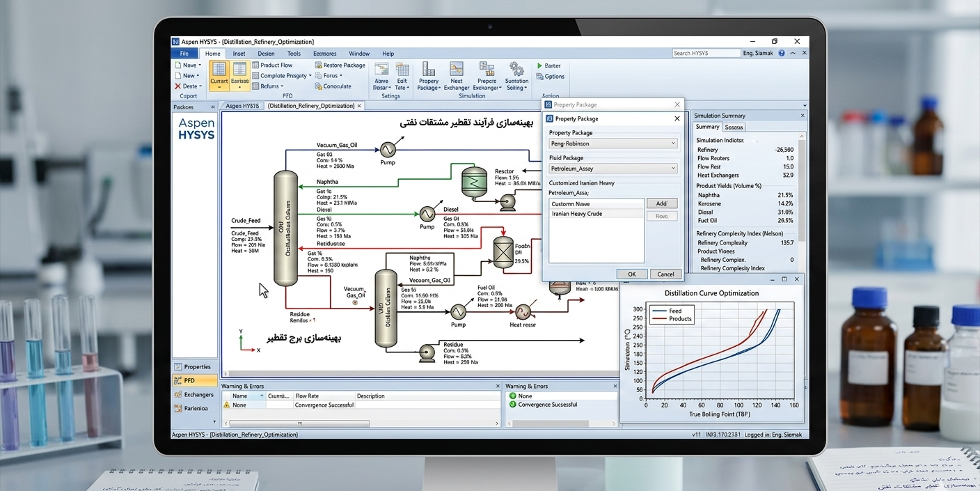
Task: Click the Add button in Property Package
Action: pyautogui.click(x=662, y=203)
